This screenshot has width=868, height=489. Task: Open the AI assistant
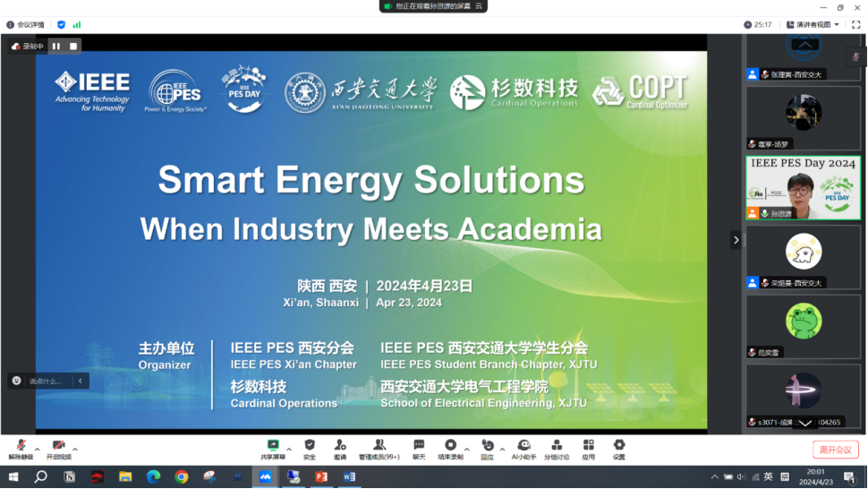(x=523, y=448)
